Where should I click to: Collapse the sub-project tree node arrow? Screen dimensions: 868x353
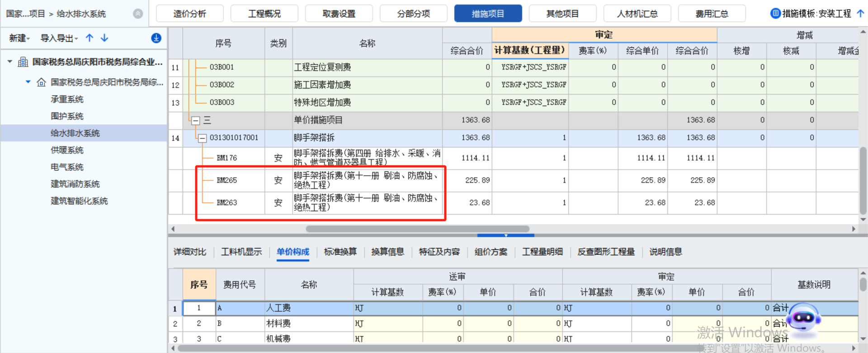(28, 82)
